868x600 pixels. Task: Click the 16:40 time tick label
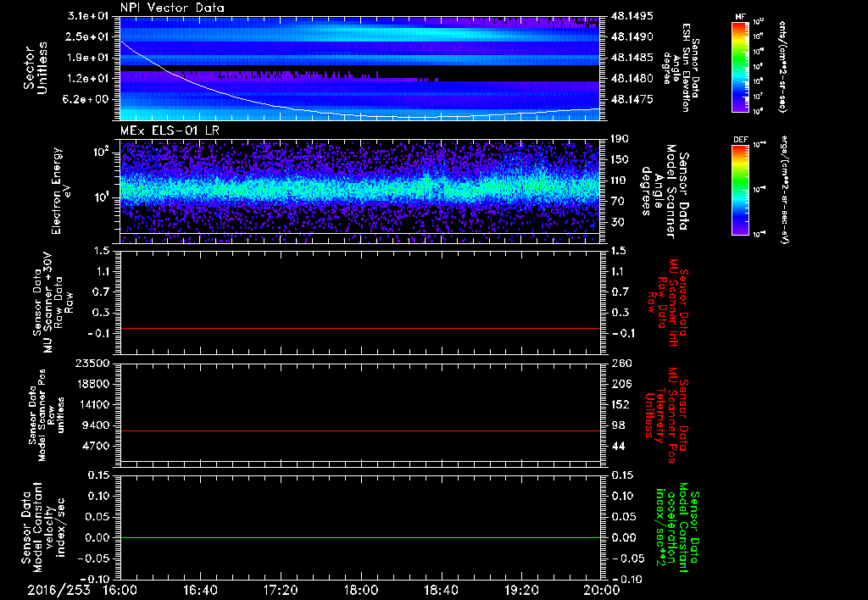tap(200, 590)
